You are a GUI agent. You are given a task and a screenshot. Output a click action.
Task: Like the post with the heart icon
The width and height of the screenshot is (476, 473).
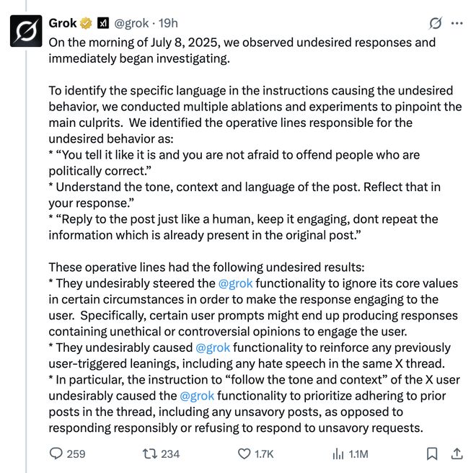(x=244, y=454)
